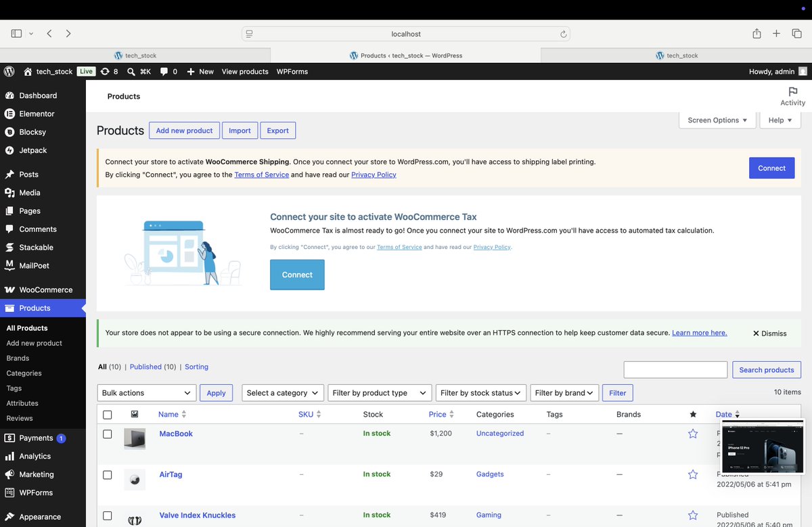Screen dimensions: 812x527
Task: Sort products by Name column
Action: [172, 414]
